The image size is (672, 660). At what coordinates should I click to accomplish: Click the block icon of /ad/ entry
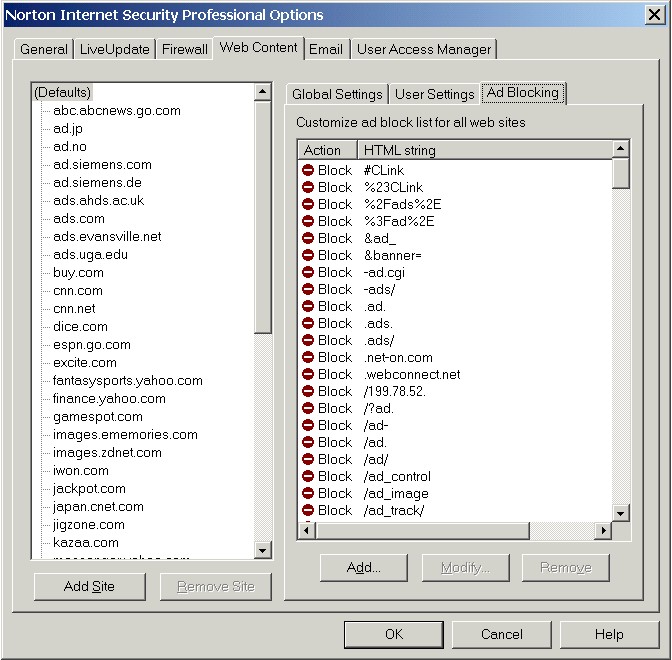pyautogui.click(x=308, y=459)
